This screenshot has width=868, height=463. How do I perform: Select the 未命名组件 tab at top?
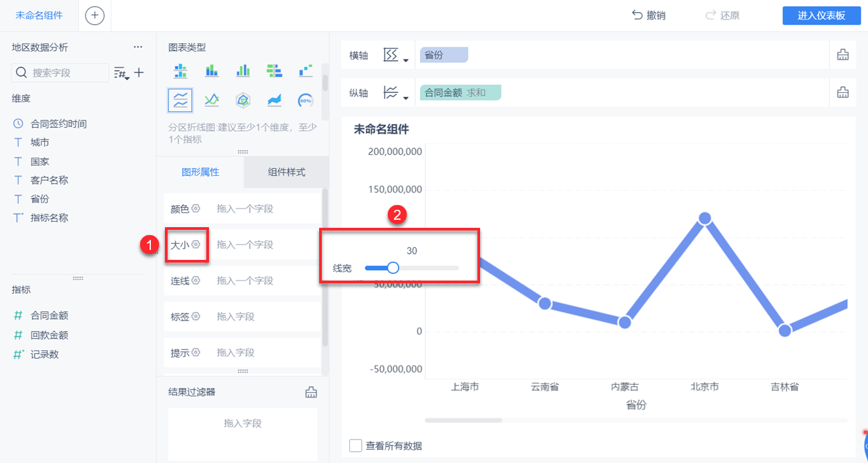point(39,15)
